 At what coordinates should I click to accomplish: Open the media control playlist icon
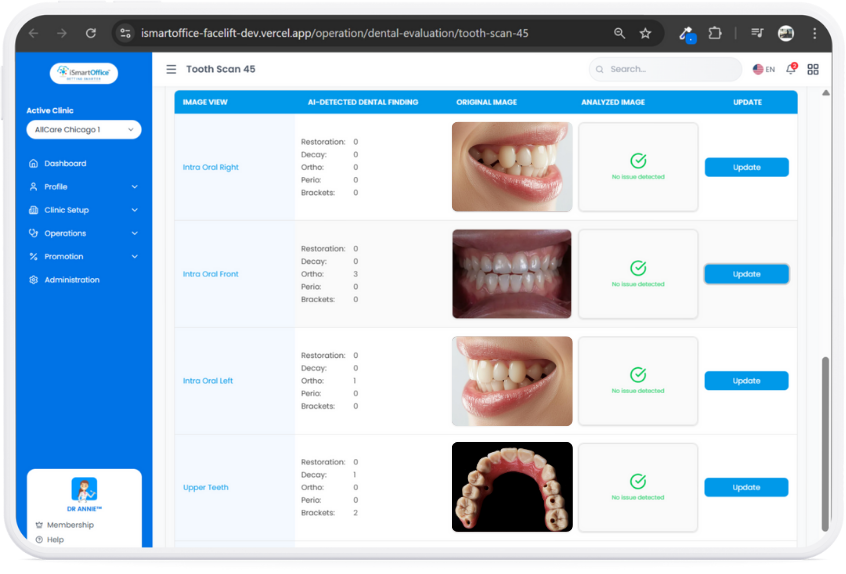tap(757, 33)
